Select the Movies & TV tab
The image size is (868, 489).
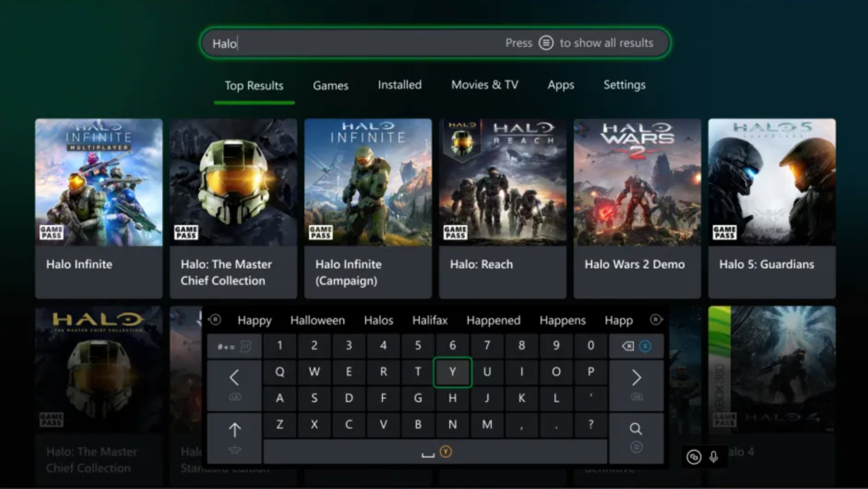[485, 85]
